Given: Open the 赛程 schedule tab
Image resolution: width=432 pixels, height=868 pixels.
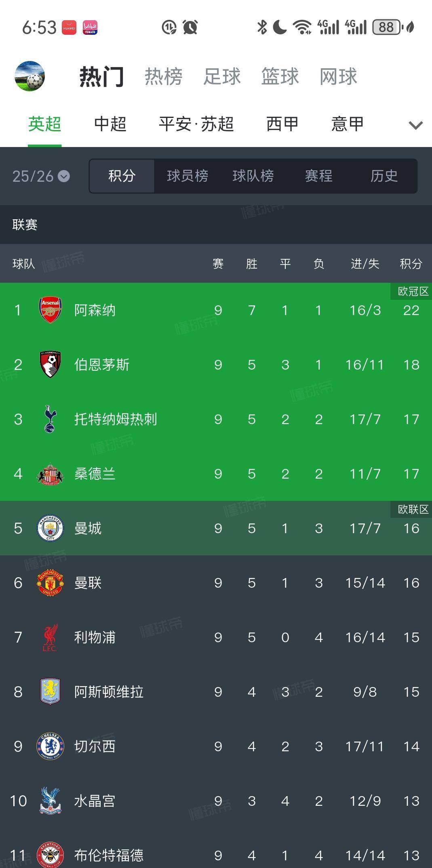Looking at the screenshot, I should tap(318, 176).
